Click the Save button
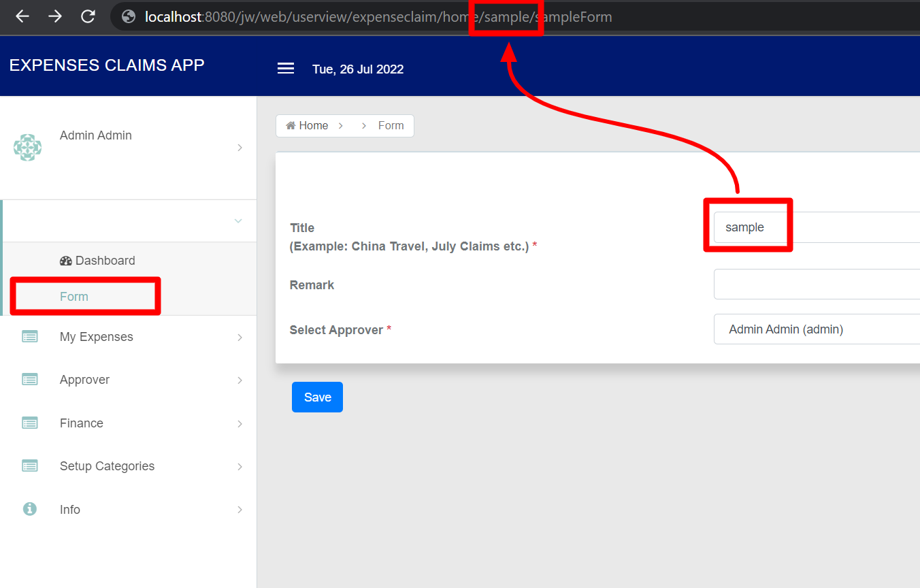920x588 pixels. point(317,397)
